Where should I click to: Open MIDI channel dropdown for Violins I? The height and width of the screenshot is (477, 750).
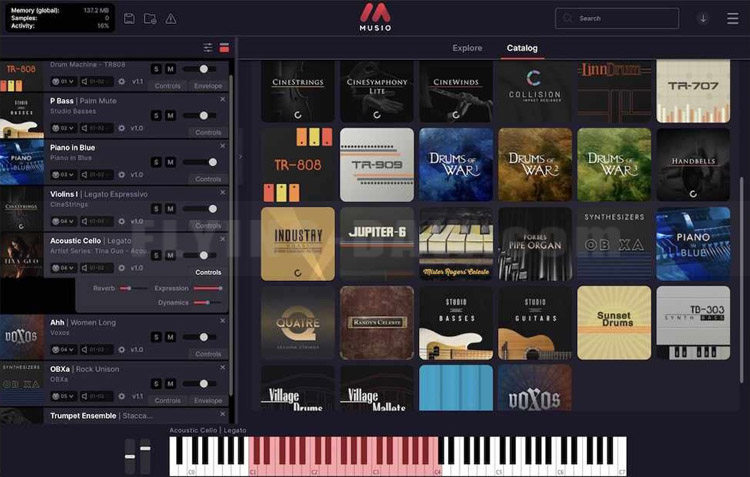pos(63,221)
